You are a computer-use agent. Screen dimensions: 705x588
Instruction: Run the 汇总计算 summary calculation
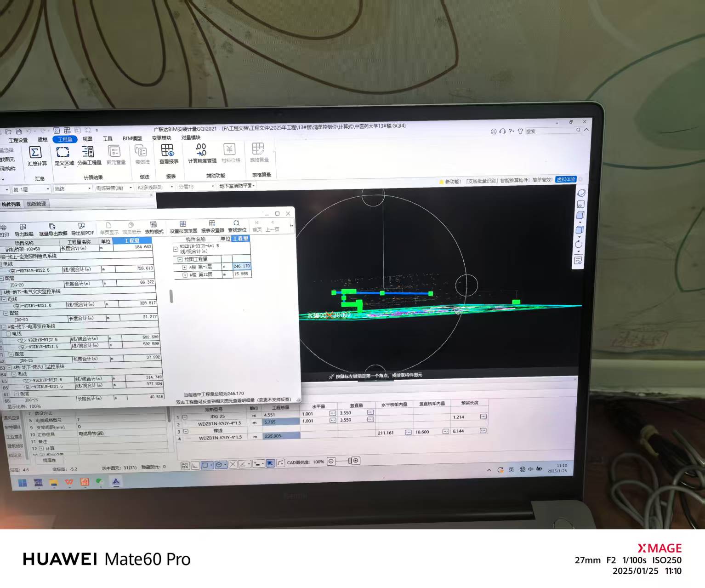36,156
